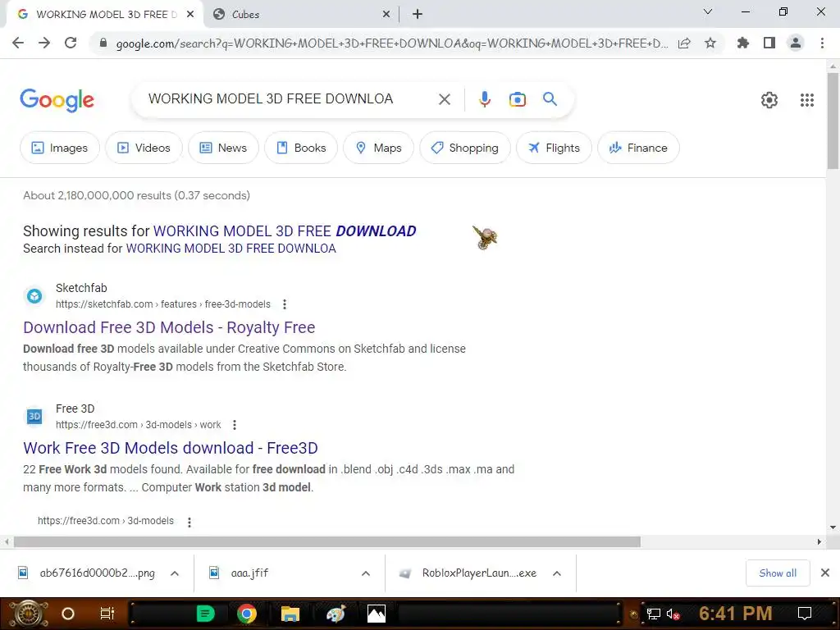This screenshot has width=840, height=630.
Task: Click the browser address bar URL
Action: (x=391, y=43)
